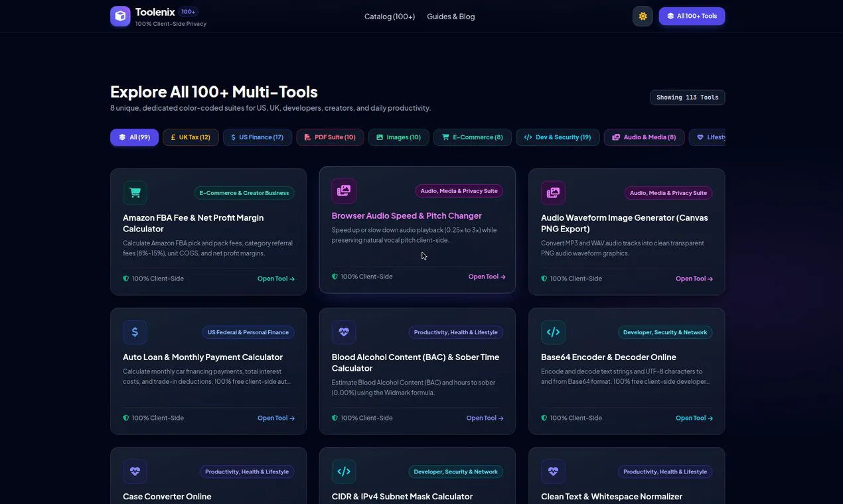The height and width of the screenshot is (504, 843).
Task: Show the Images (10) category
Action: pyautogui.click(x=398, y=137)
